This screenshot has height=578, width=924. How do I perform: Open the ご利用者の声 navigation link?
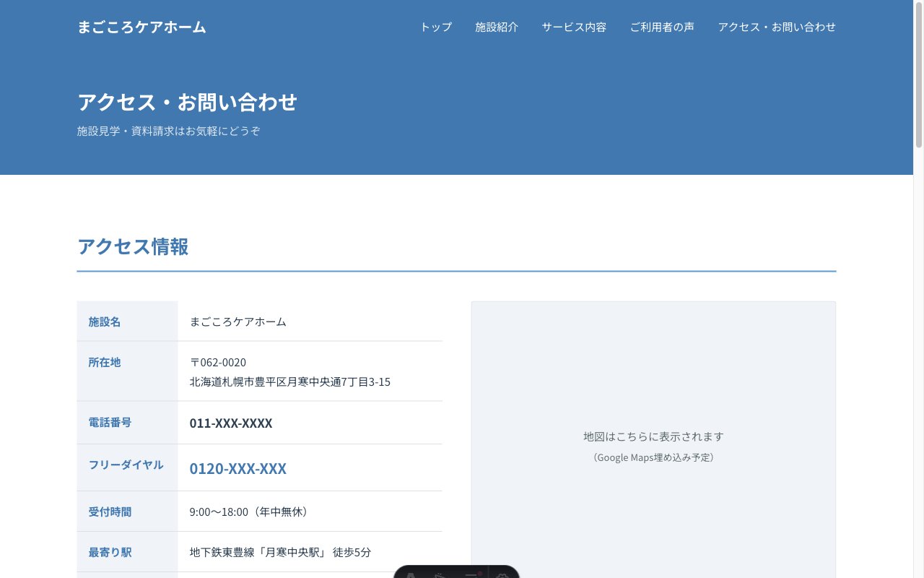662,27
